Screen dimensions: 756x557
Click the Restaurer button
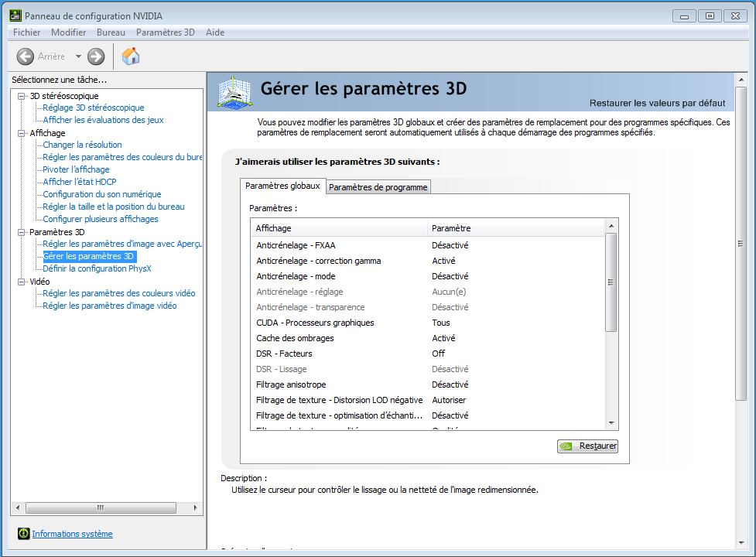[x=587, y=446]
